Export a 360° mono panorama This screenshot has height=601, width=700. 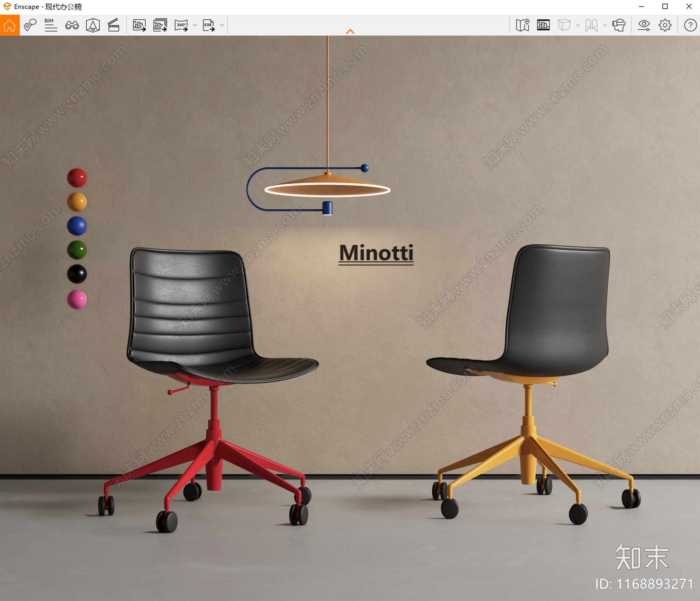pyautogui.click(x=181, y=25)
